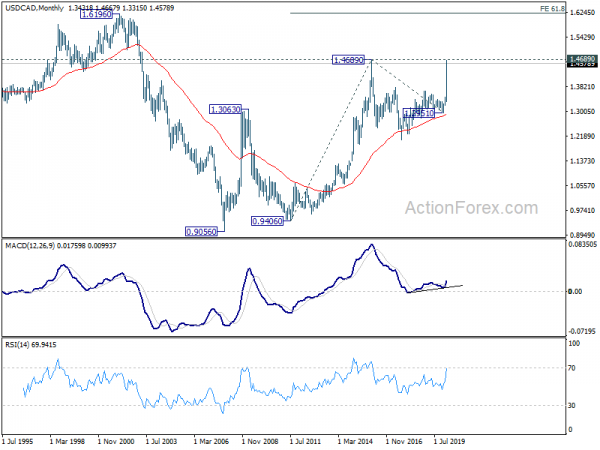Click the ActionForex.com watermark

(471, 208)
